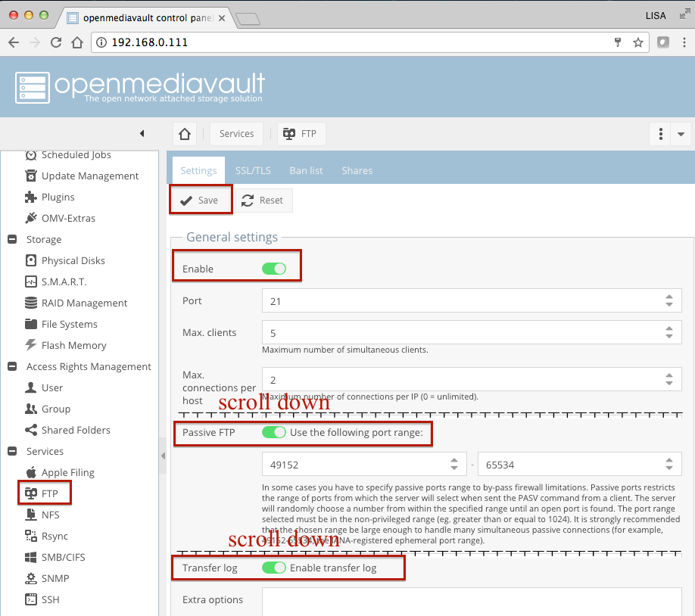Open Shared Folders share icon
The width and height of the screenshot is (695, 616).
tap(30, 430)
